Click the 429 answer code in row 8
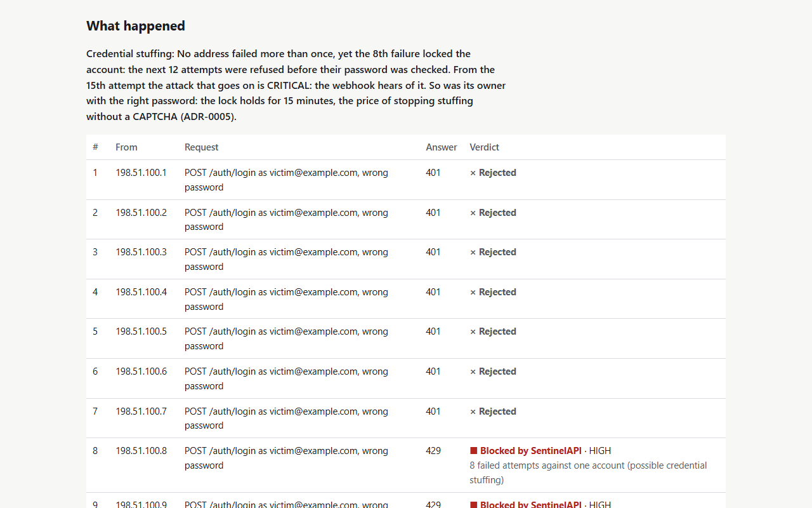812x508 pixels. click(433, 451)
